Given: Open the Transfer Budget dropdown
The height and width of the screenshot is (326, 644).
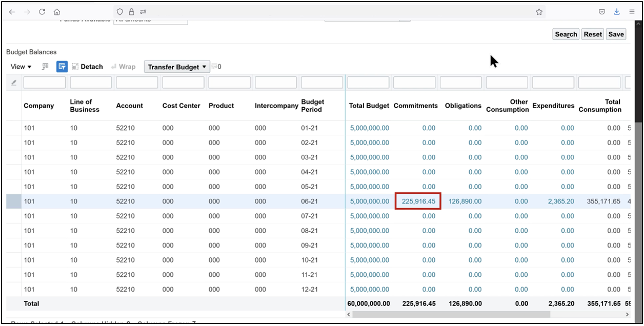Looking at the screenshot, I should click(176, 67).
